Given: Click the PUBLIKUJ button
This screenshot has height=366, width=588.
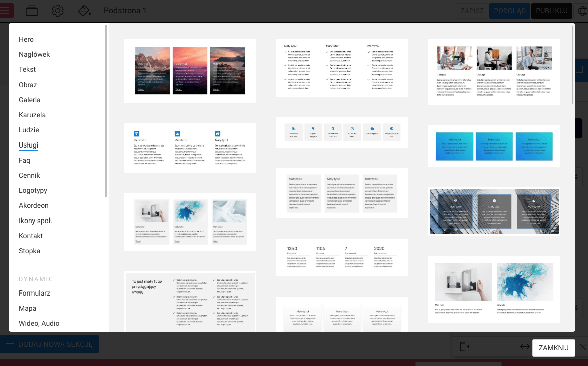Looking at the screenshot, I should [552, 11].
